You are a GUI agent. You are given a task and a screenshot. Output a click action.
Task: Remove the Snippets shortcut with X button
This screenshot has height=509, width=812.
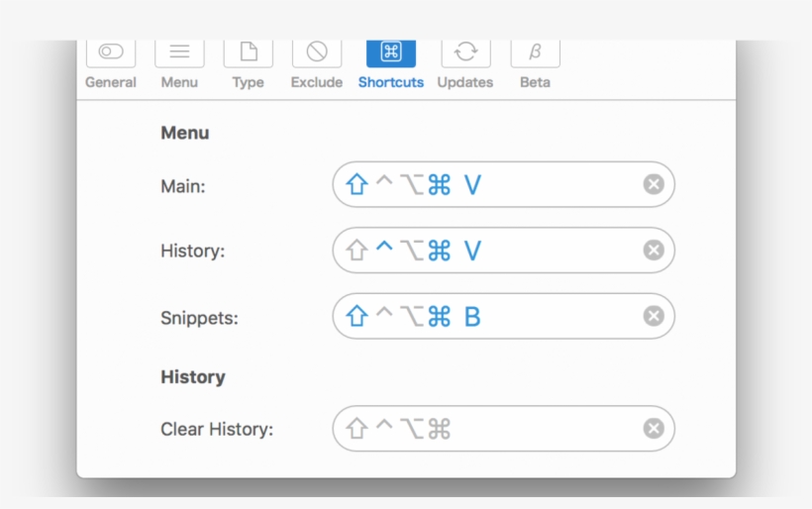[x=654, y=316]
